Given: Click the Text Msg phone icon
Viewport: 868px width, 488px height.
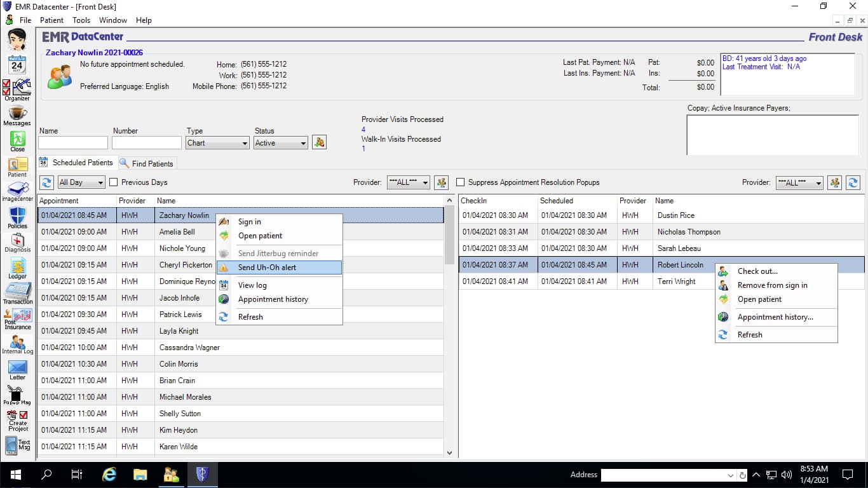Looking at the screenshot, I should 17,445.
